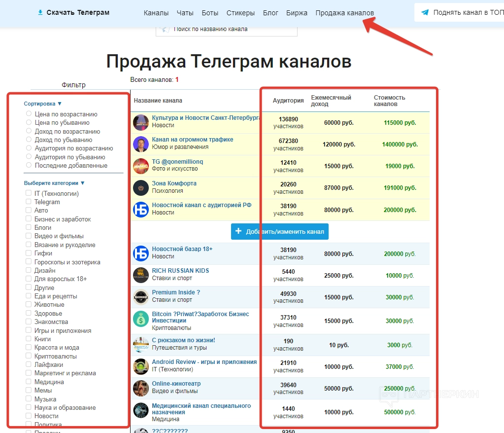Check the Бизнес и заработок category
Viewport: 504px width, 433px height.
coord(28,218)
